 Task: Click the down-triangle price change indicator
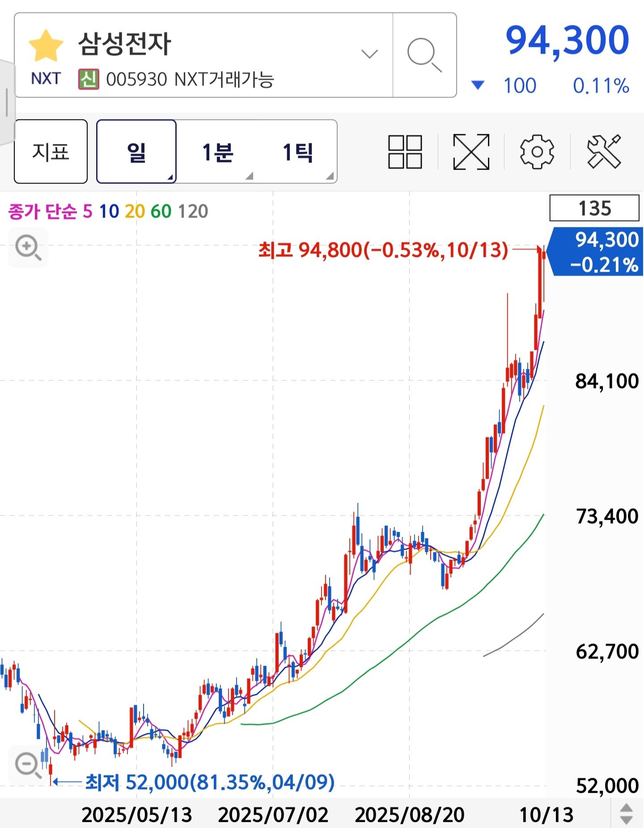tap(478, 85)
